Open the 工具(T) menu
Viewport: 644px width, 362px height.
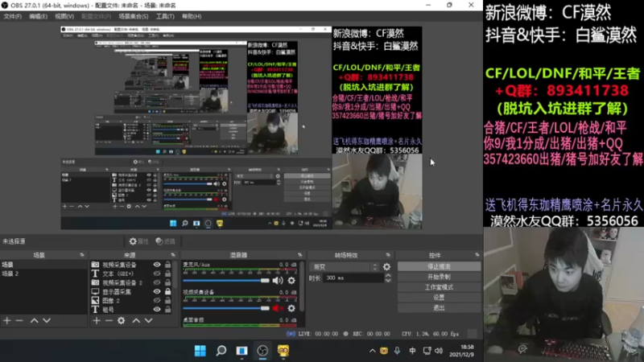165,16
